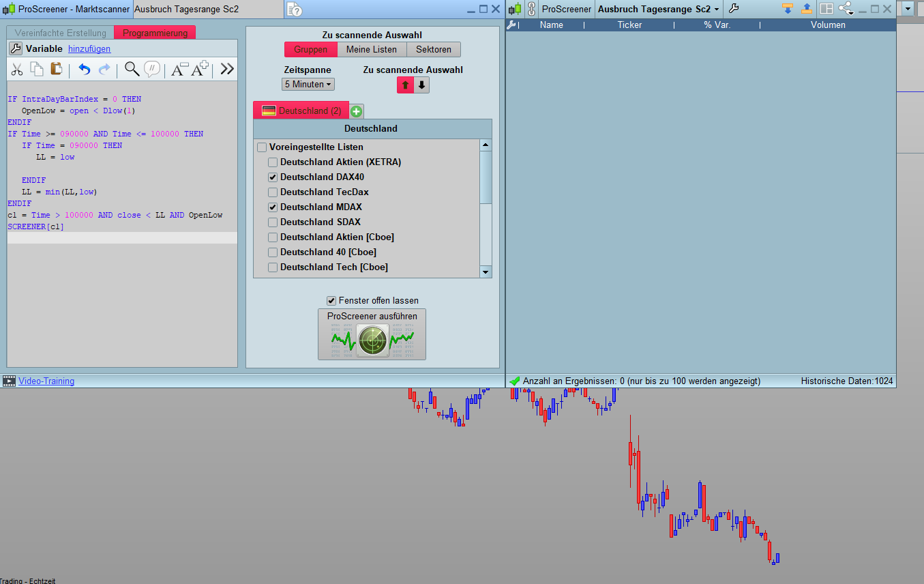
Task: Uncheck Deutschland DAX40
Action: click(273, 177)
